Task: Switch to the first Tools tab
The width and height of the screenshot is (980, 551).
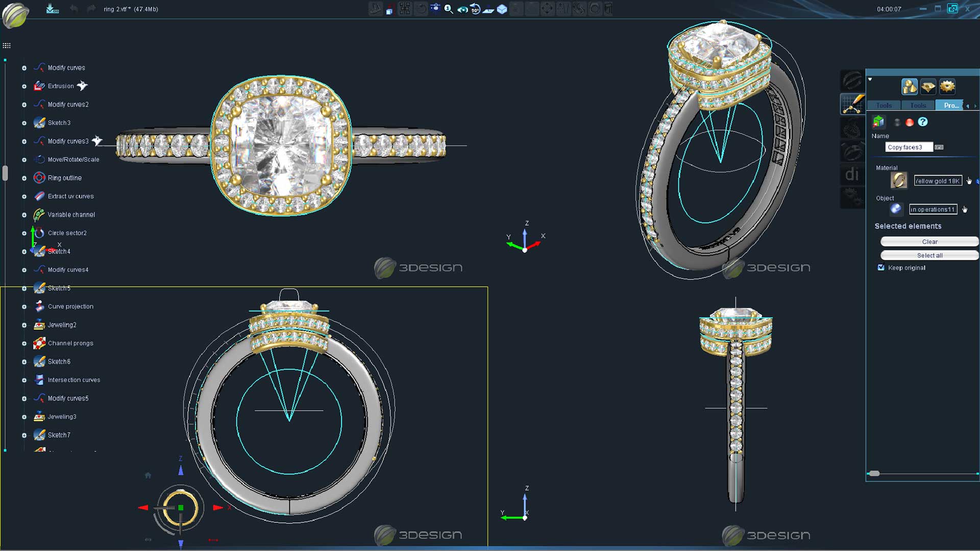Action: [x=884, y=106]
